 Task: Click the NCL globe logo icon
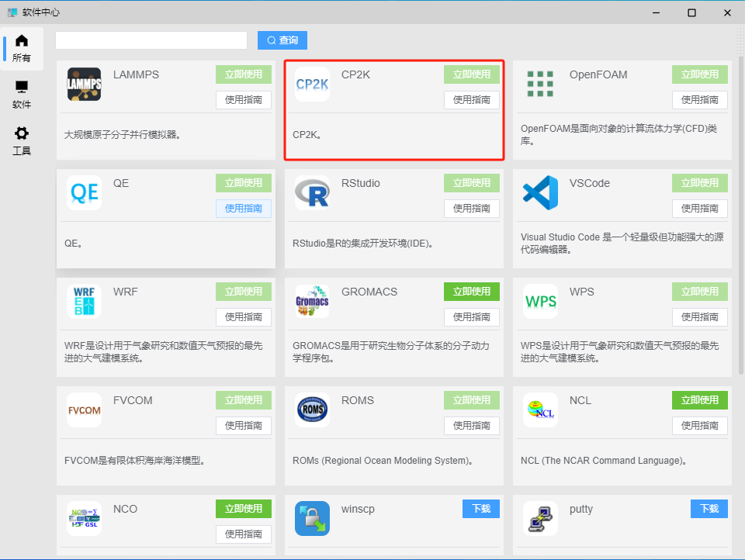click(x=540, y=410)
